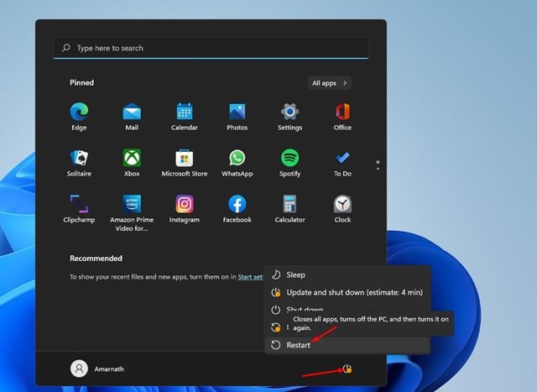Click the pinned apps page dots
This screenshot has height=392, width=537.
point(378,165)
